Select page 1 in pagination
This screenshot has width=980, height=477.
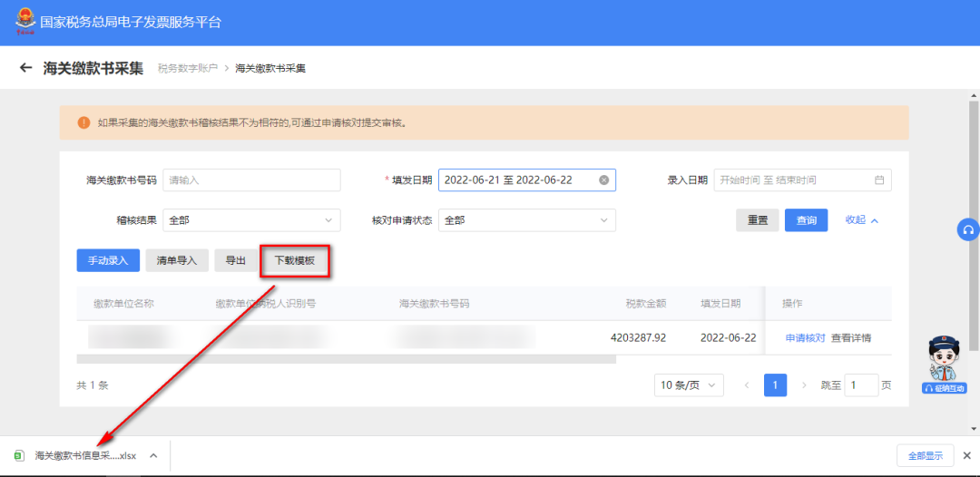[775, 385]
